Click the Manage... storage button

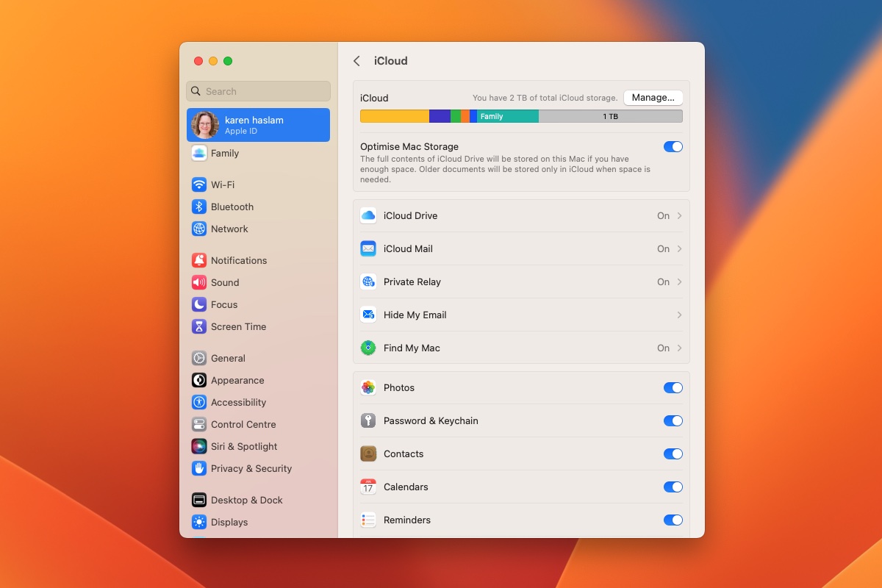[653, 97]
